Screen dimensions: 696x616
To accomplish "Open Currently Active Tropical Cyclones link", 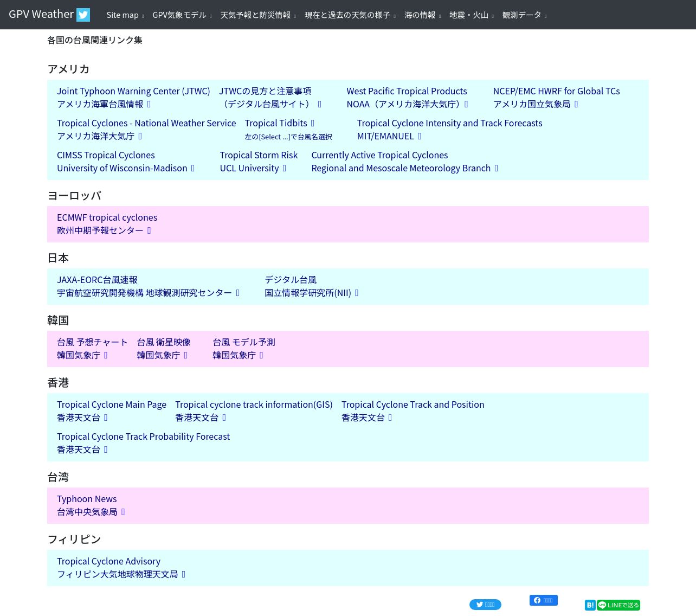I will [405, 162].
